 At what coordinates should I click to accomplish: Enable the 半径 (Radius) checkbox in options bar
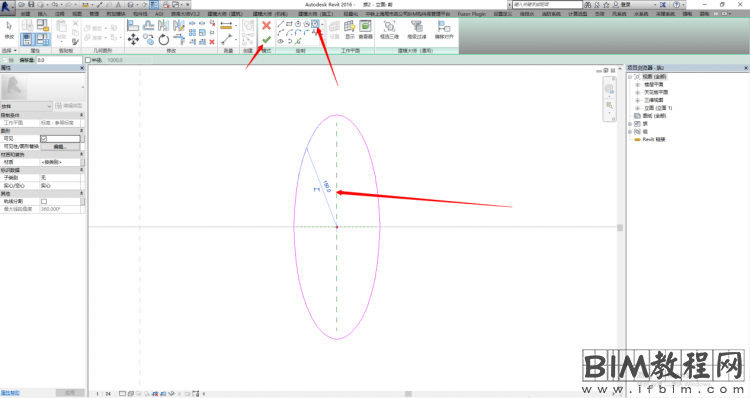(88, 60)
